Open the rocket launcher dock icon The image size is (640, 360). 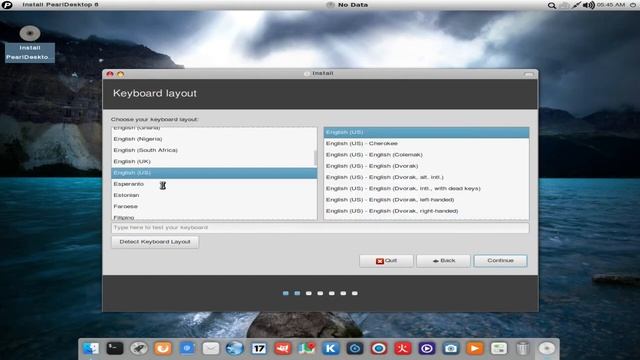[139, 348]
